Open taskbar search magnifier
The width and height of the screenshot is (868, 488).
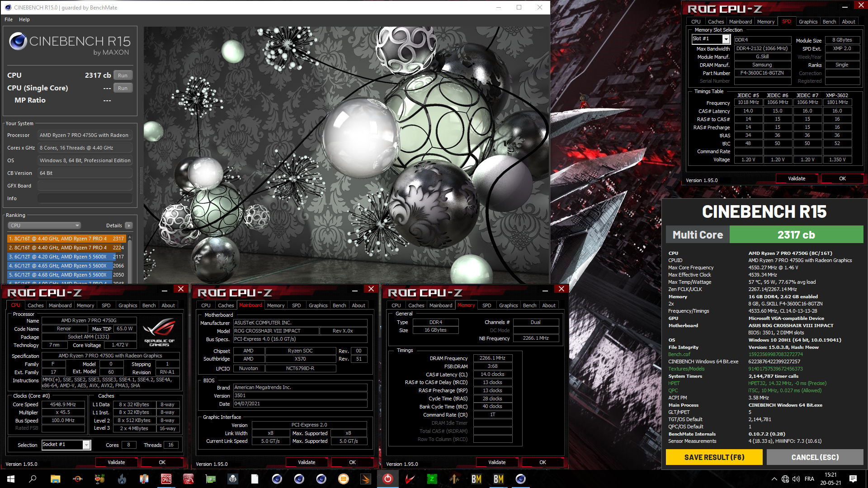33,479
